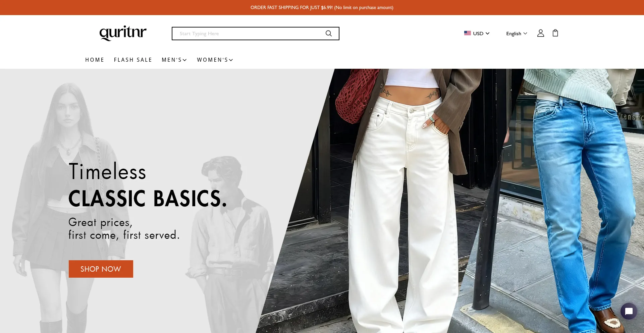Go to the HOME menu item
644x333 pixels.
tap(95, 60)
